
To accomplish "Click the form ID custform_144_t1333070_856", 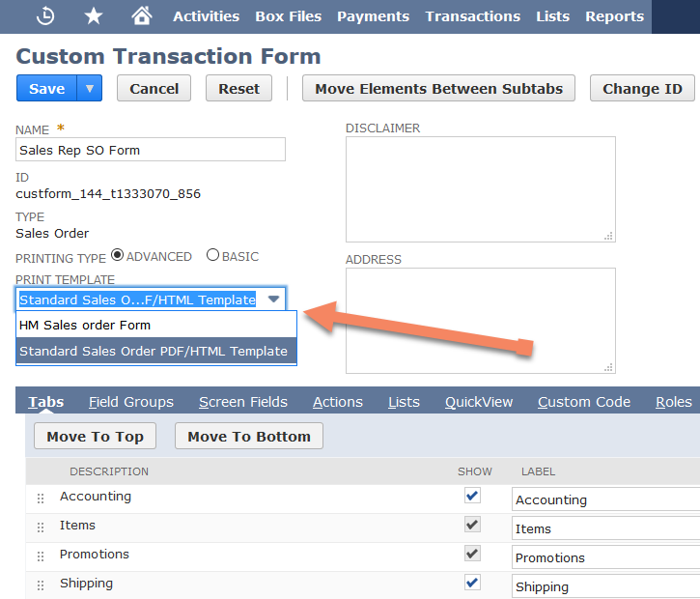I will (108, 194).
